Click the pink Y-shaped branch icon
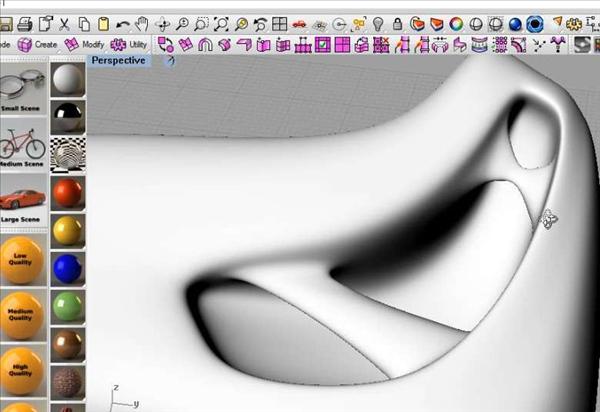 pos(558,45)
